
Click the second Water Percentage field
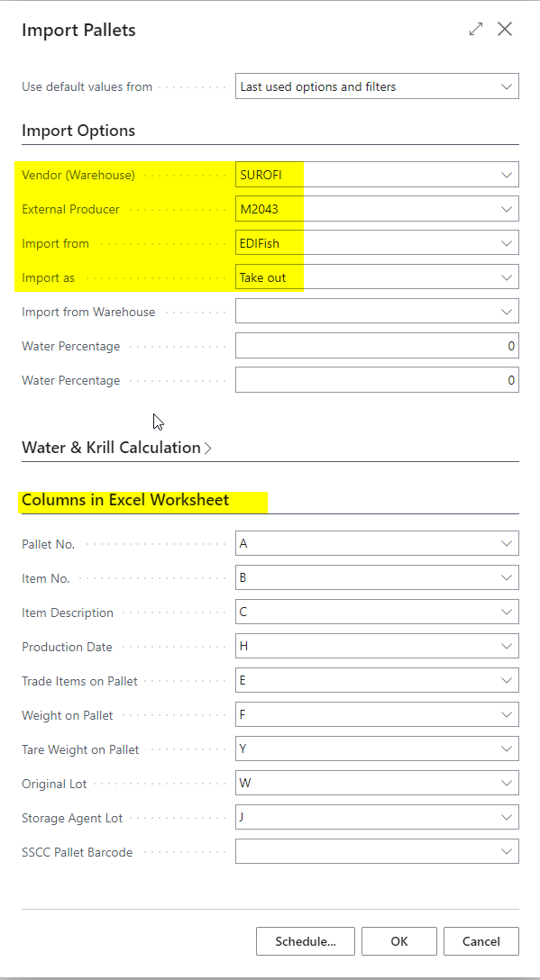(378, 379)
